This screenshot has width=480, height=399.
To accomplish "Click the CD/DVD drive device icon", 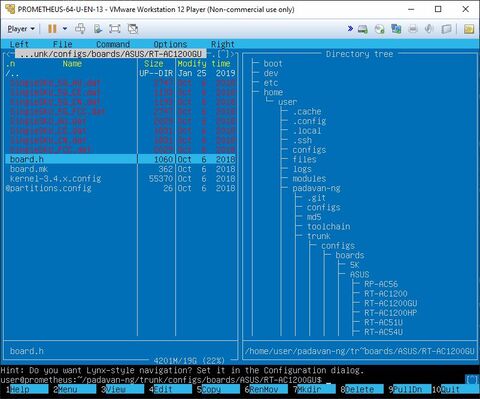I will click(380, 29).
